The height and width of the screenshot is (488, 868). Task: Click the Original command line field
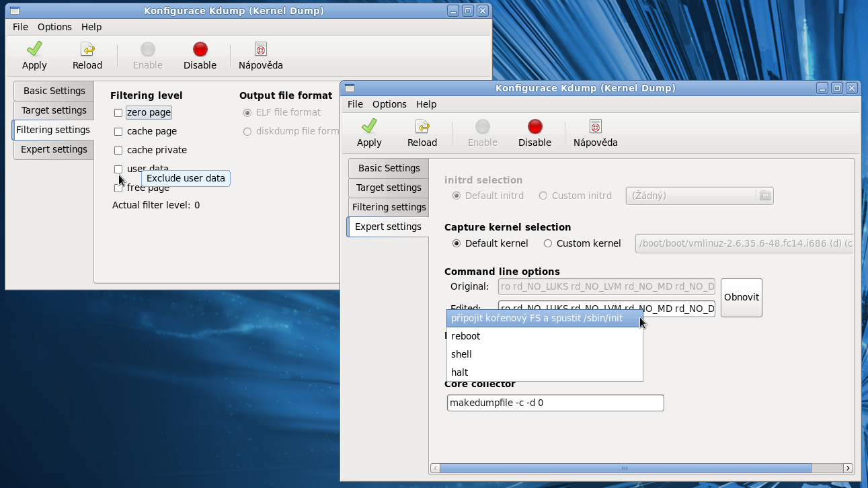[x=606, y=287]
